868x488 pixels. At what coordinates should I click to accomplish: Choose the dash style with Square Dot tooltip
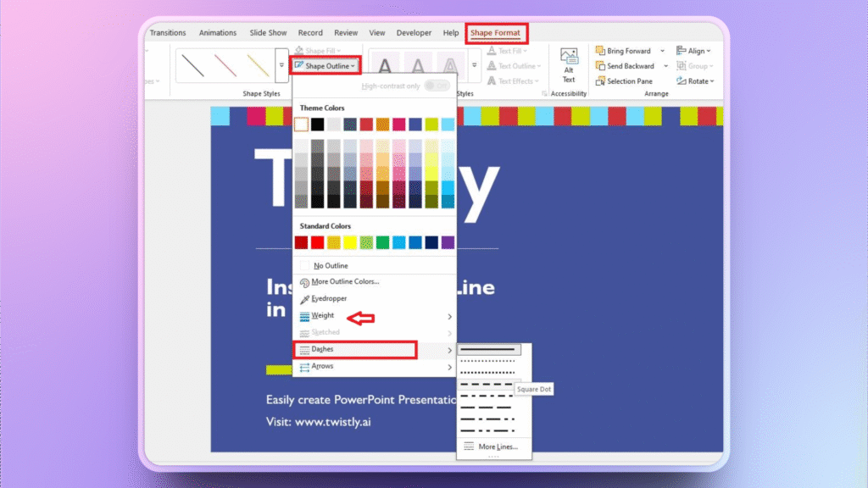click(x=487, y=384)
